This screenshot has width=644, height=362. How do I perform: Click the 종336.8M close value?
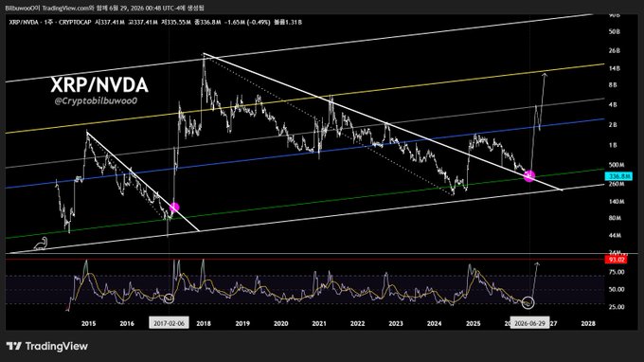[207, 22]
